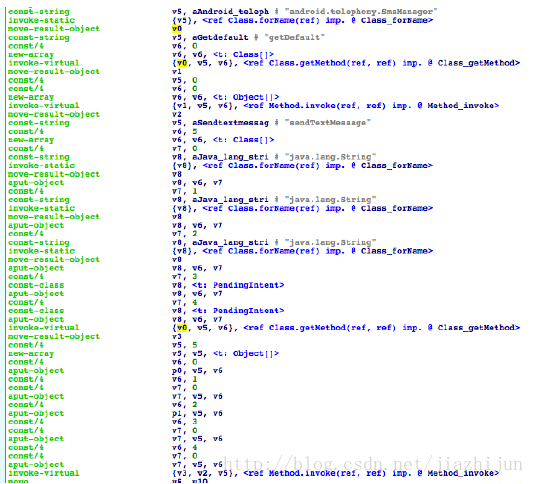The image size is (535, 484).
Task: Select "v6, v6, <t: Object[]>" operands
Action: point(226,97)
